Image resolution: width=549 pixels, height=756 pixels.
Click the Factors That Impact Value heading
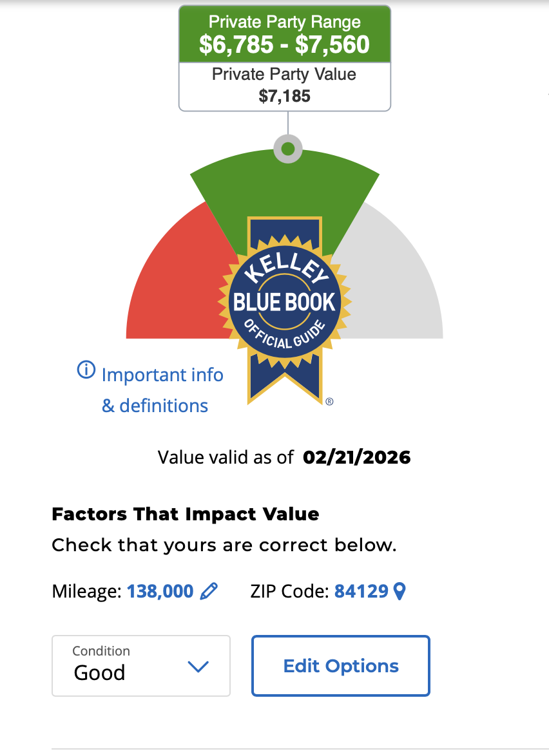point(185,515)
